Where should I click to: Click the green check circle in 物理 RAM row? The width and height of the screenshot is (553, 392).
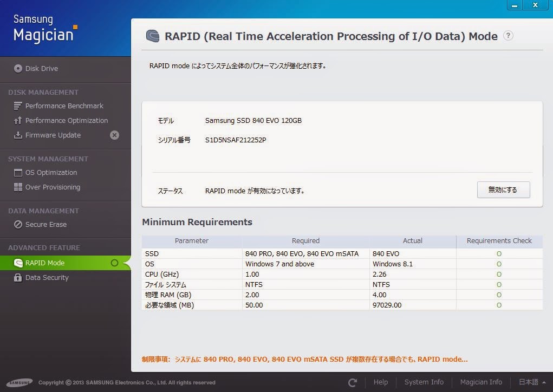tap(499, 295)
